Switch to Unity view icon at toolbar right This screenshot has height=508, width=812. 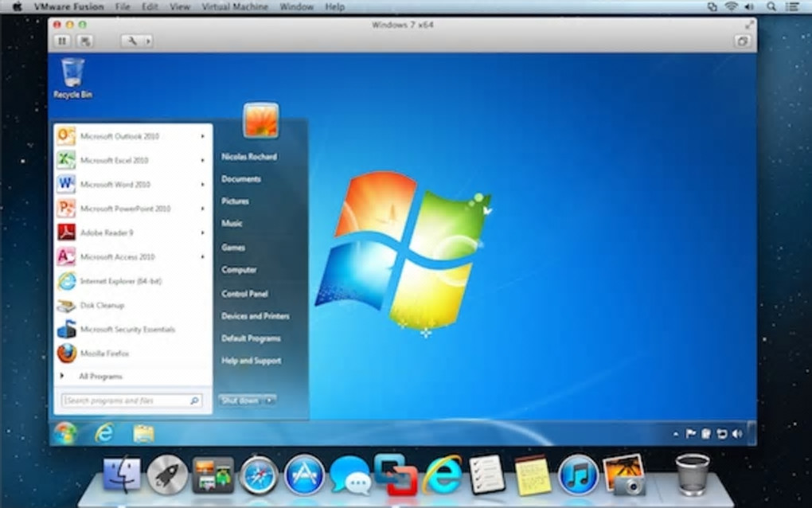pos(742,41)
